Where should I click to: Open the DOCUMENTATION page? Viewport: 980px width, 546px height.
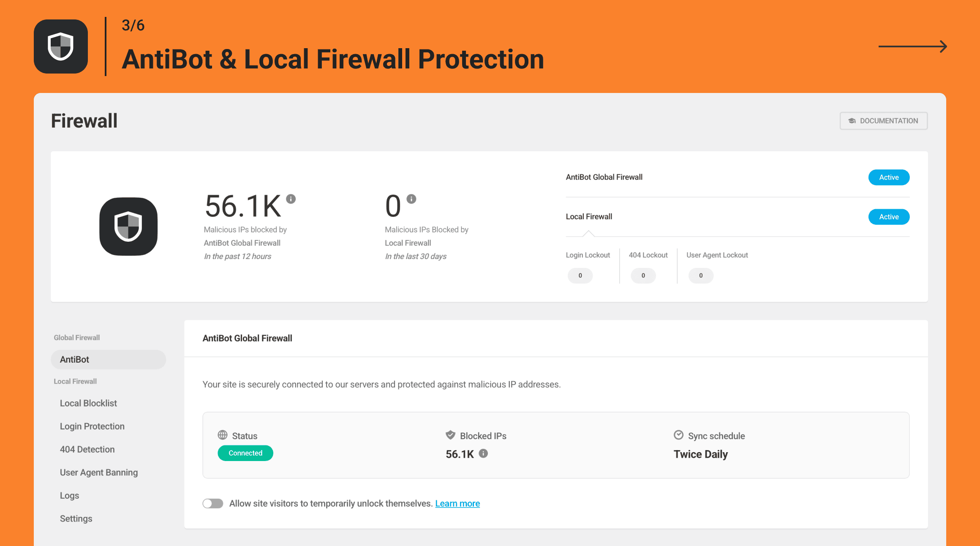point(884,120)
